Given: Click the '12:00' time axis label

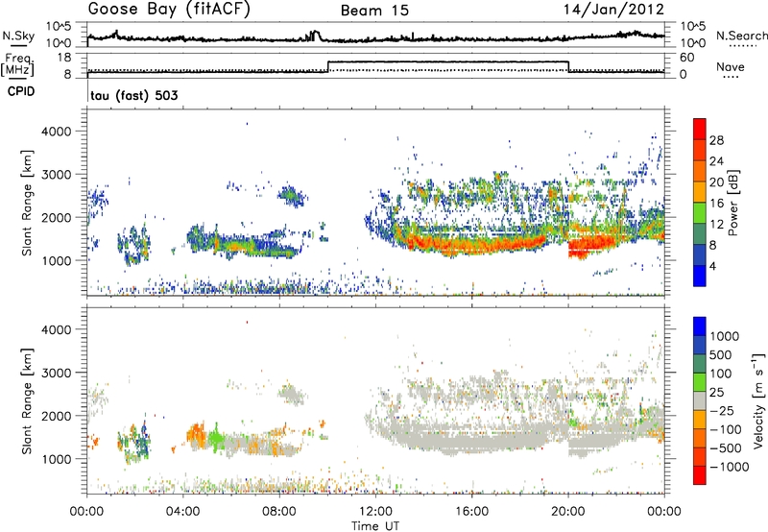Looking at the screenshot, I should [375, 511].
